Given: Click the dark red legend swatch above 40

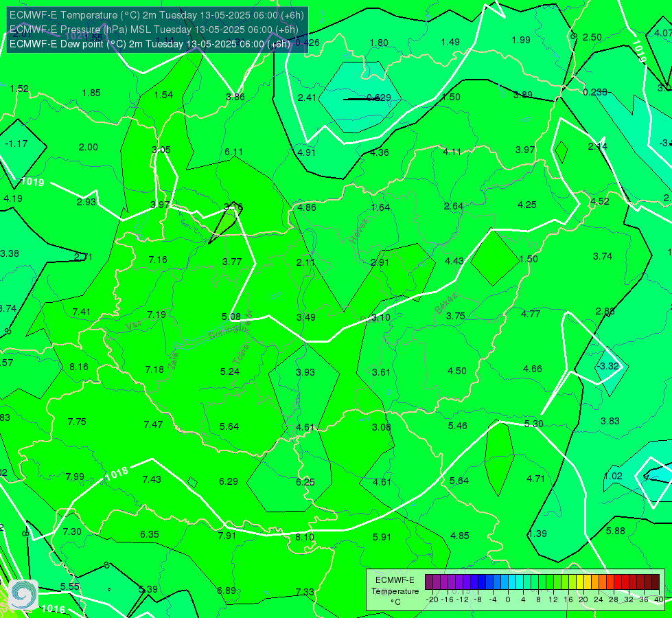Looking at the screenshot, I should [656, 582].
